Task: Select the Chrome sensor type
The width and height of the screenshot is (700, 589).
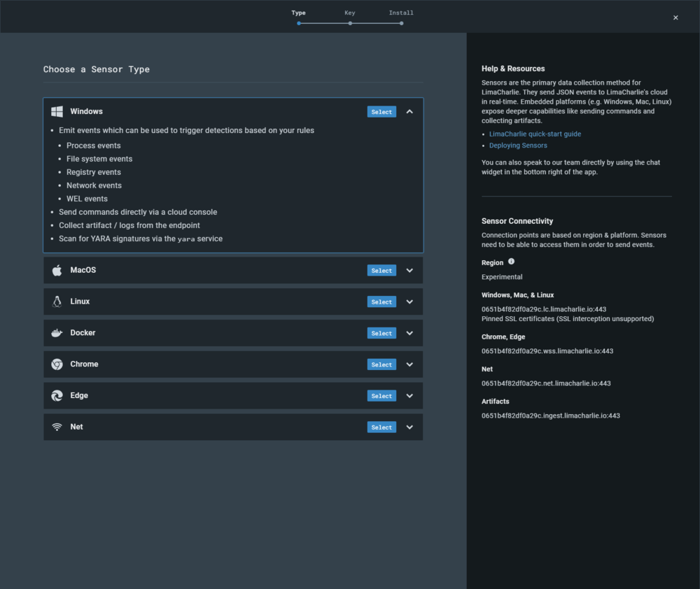Action: (381, 364)
